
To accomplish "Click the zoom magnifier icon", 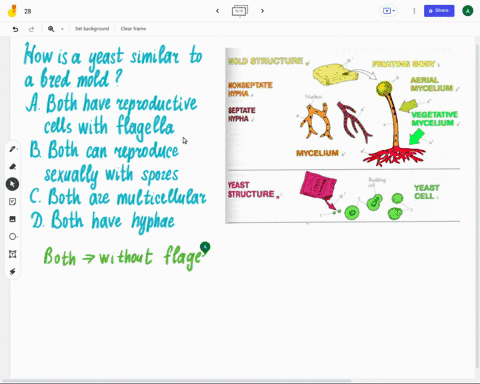I will pos(51,29).
